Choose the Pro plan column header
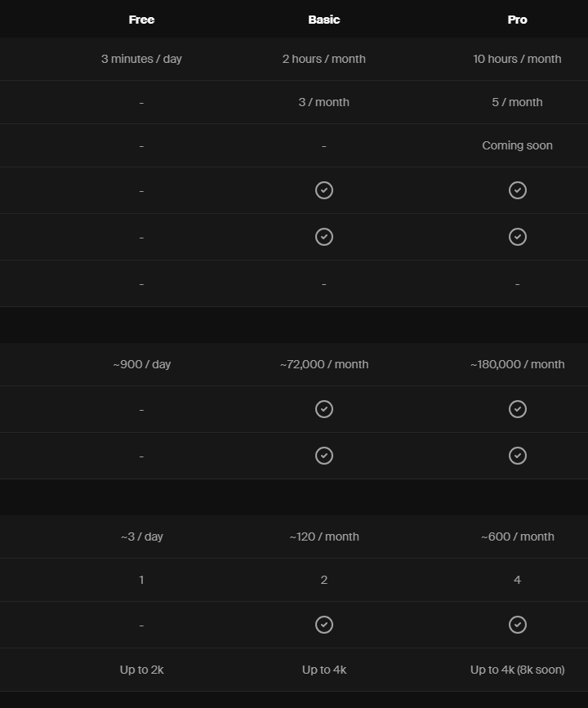588x708 pixels. point(517,20)
